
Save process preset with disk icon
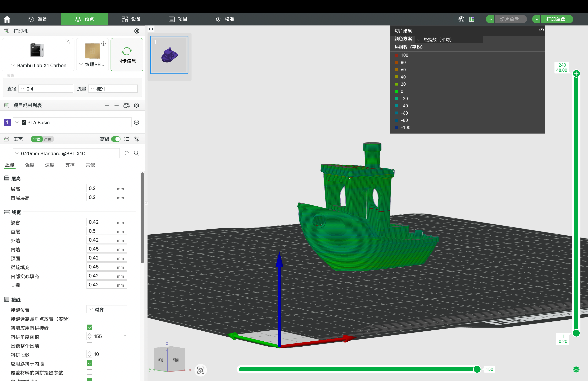pos(127,153)
